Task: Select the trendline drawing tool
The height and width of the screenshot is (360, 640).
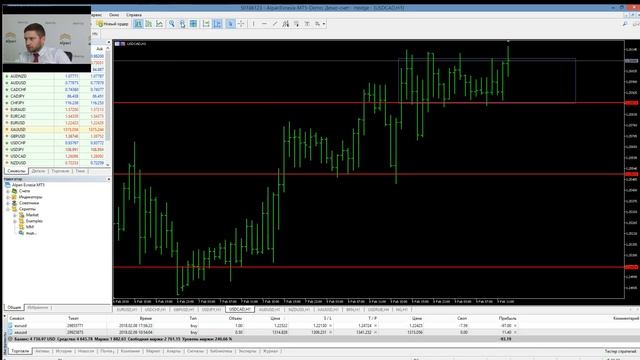Action: [x=275, y=24]
